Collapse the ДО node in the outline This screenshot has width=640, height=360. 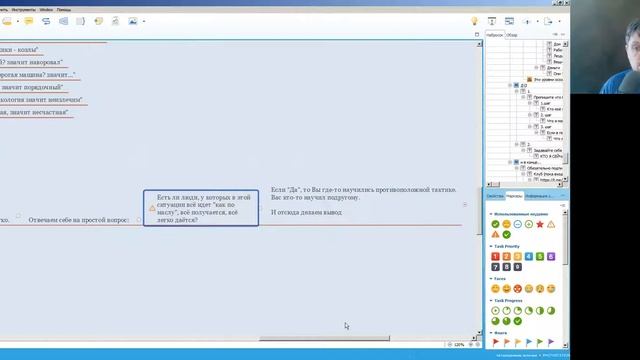[510, 85]
